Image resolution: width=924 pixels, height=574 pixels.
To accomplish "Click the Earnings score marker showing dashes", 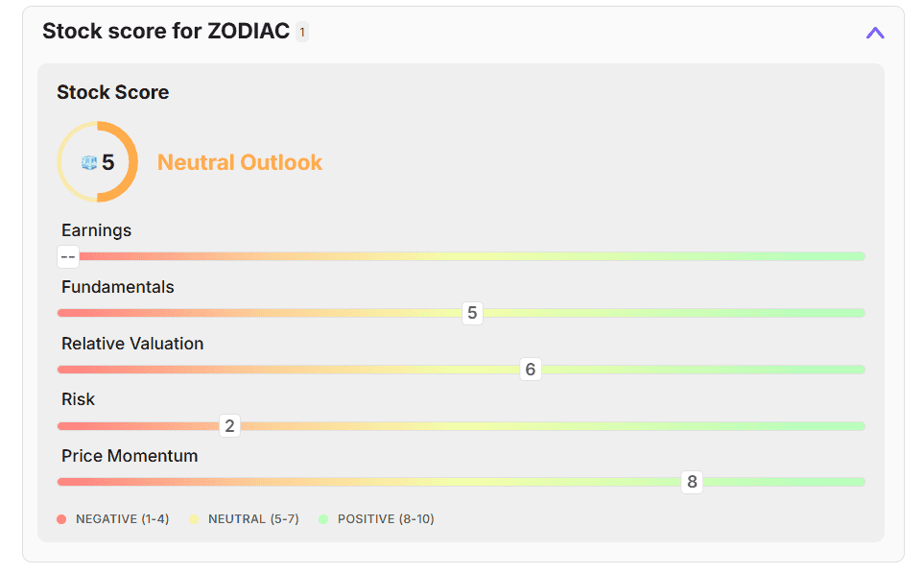I will (x=68, y=256).
